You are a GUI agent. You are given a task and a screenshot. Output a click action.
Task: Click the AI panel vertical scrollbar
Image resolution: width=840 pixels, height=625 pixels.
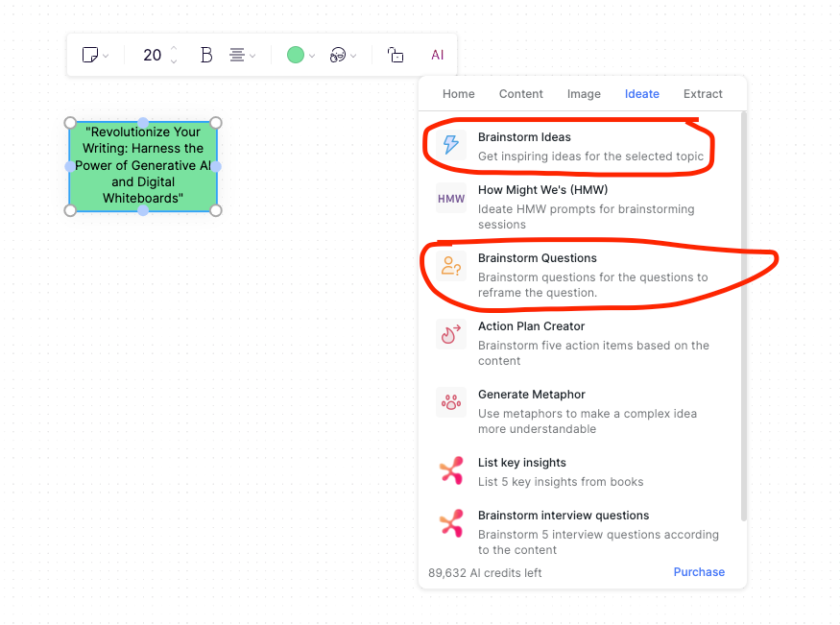click(x=743, y=316)
